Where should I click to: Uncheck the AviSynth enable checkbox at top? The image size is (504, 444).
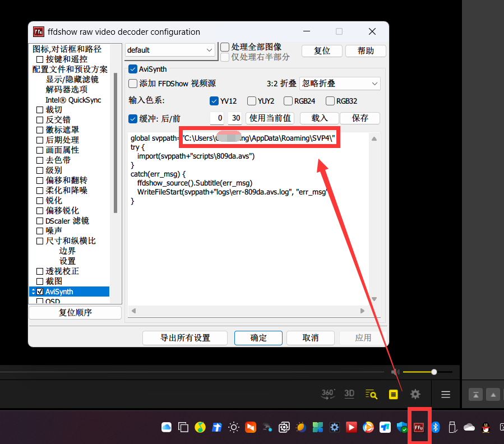coord(133,69)
